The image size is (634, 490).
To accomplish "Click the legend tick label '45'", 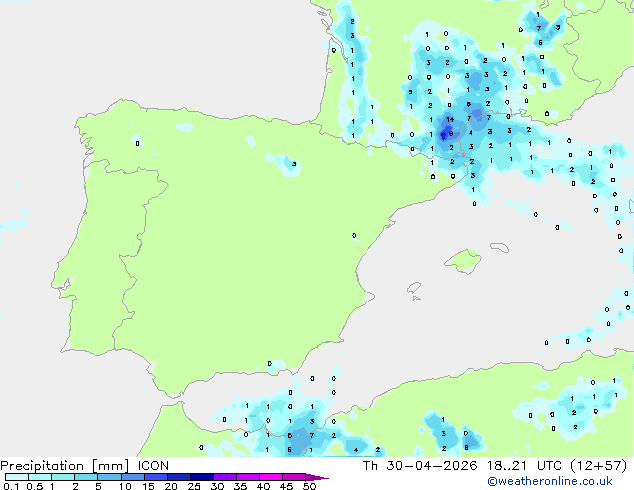I will [286, 486].
